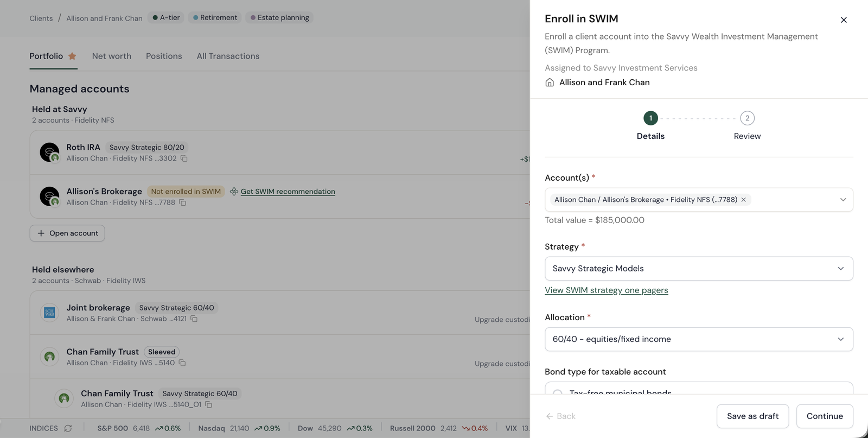Click Savvy Strategic 60/40 badge on Joint brokerage
The image size is (868, 438).
pos(176,308)
